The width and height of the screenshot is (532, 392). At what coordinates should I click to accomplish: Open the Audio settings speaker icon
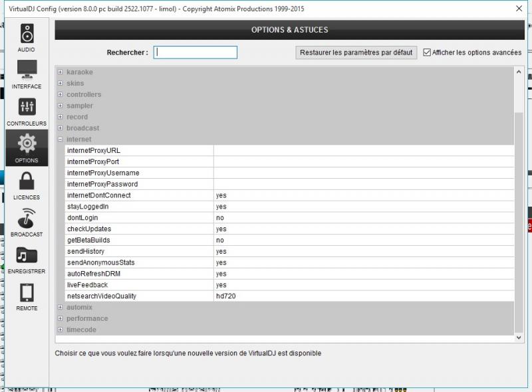click(x=27, y=34)
